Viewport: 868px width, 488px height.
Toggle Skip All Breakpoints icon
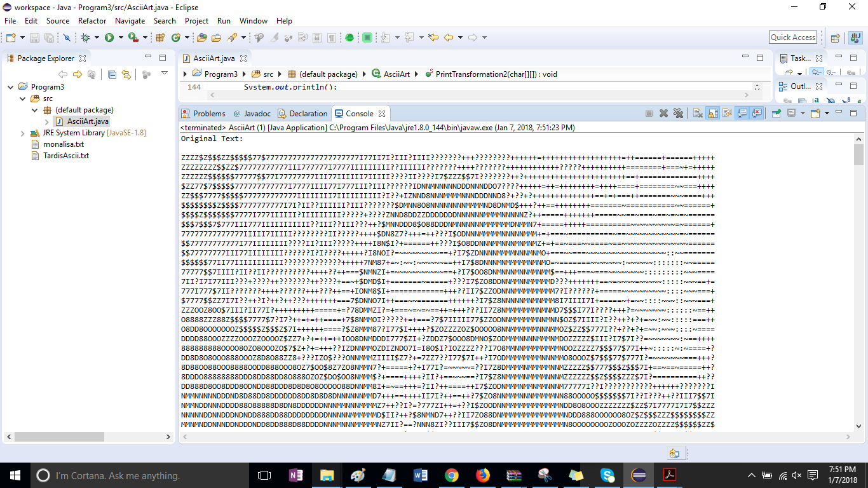(67, 37)
